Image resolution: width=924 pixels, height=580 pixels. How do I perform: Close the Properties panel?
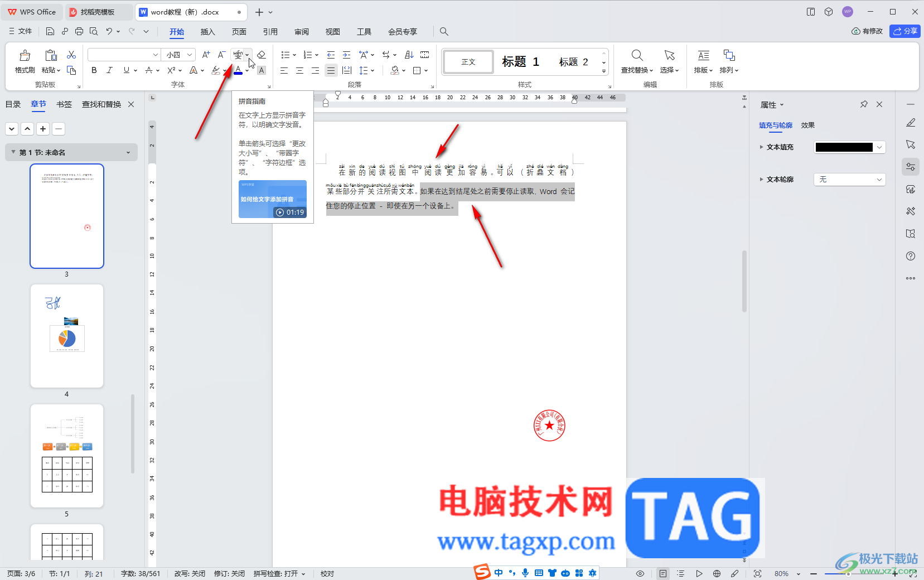tap(879, 104)
